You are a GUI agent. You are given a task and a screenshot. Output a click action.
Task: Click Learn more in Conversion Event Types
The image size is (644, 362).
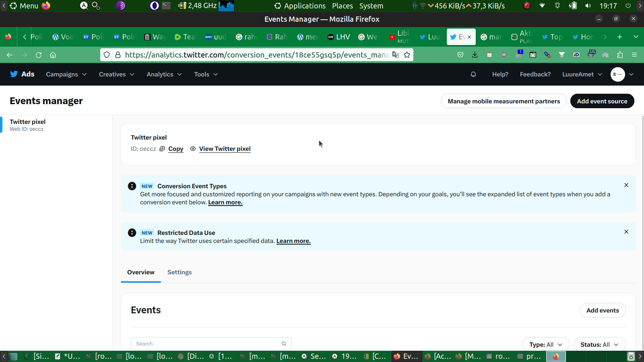225,202
